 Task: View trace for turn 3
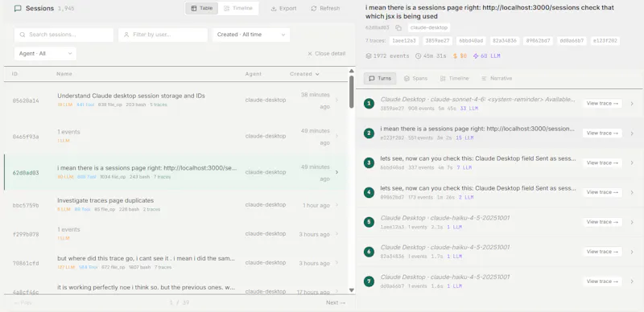(x=602, y=163)
